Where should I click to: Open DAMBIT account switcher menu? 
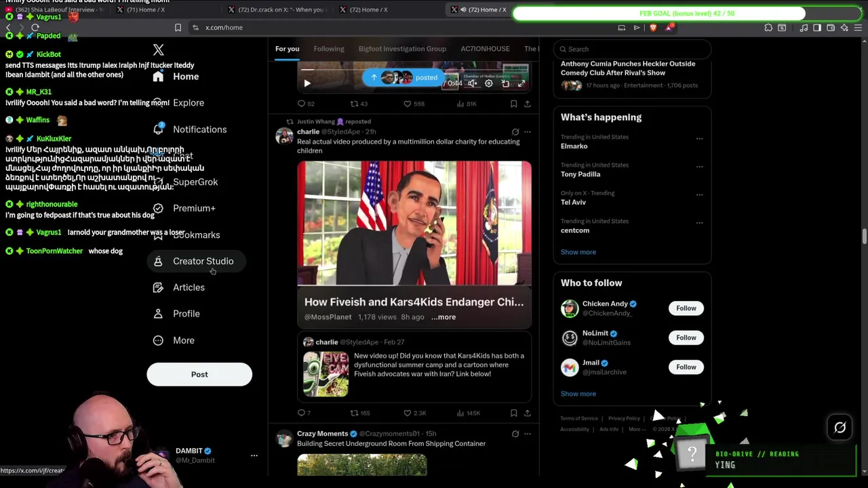pos(254,455)
